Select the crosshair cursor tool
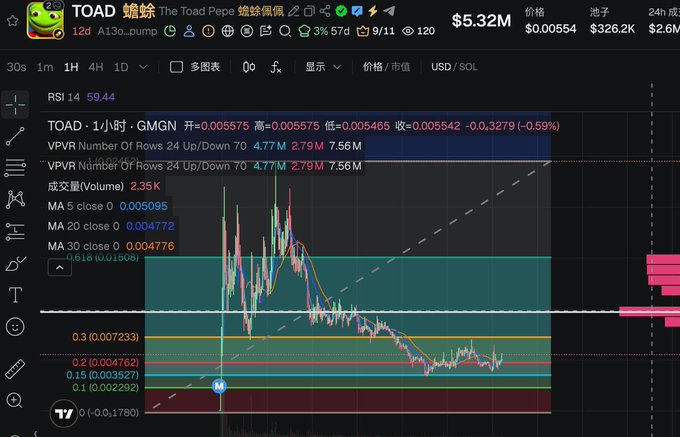The width and height of the screenshot is (680, 437). 15,104
